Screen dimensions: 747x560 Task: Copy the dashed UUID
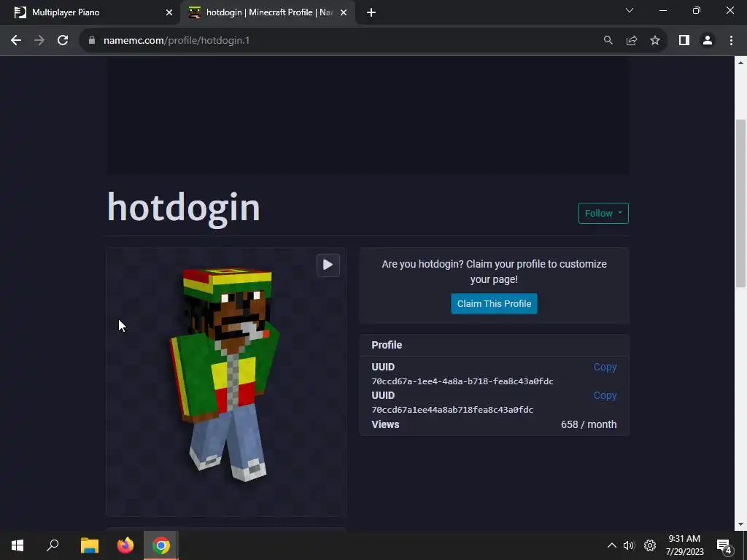pyautogui.click(x=605, y=367)
